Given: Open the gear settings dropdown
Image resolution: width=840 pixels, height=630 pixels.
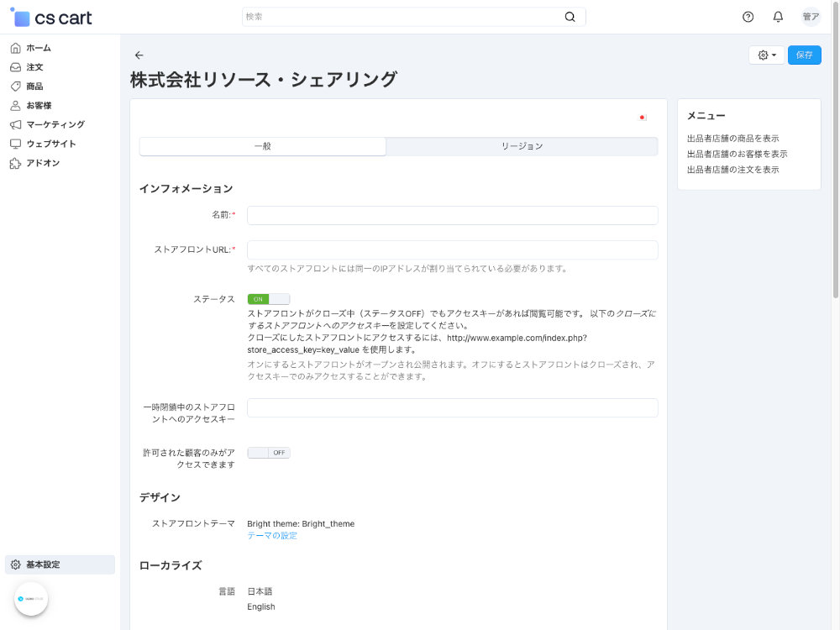Looking at the screenshot, I should click(x=765, y=54).
